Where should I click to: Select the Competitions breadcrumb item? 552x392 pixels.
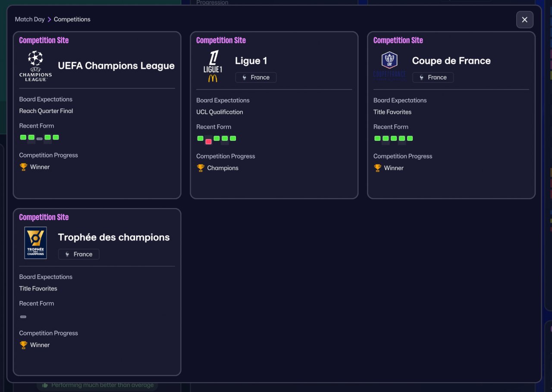click(72, 19)
